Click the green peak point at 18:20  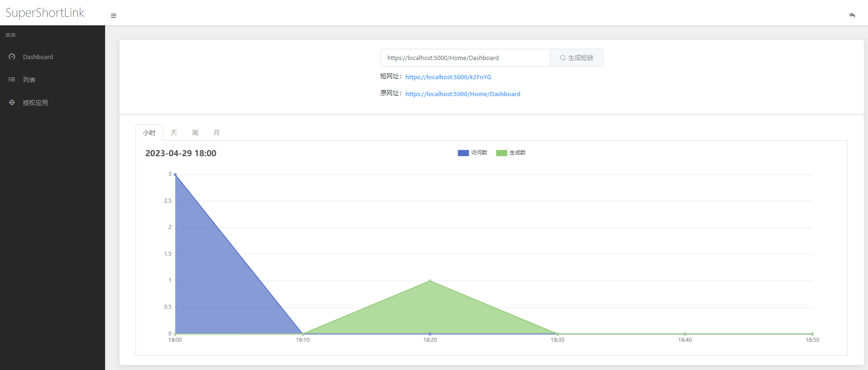point(430,281)
